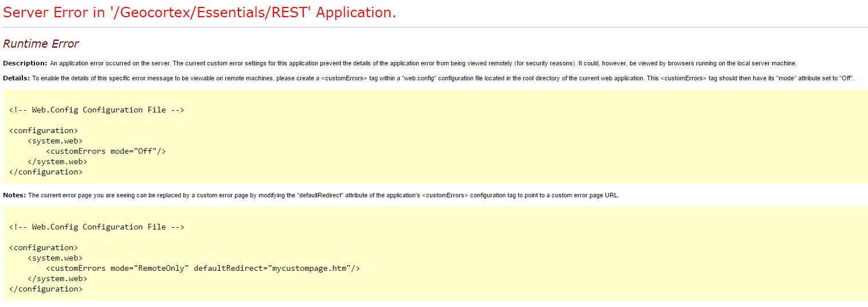This screenshot has width=868, height=307.
Task: Click the "</configuration>" closing tag in the second code block
Action: pos(46,289)
